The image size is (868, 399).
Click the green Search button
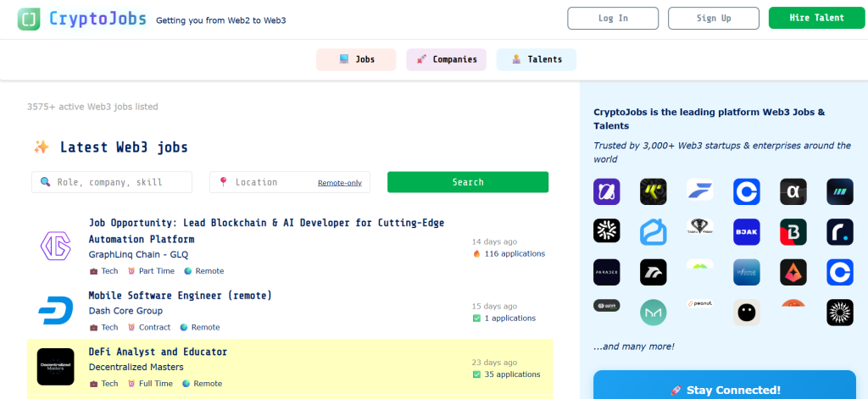(x=468, y=182)
